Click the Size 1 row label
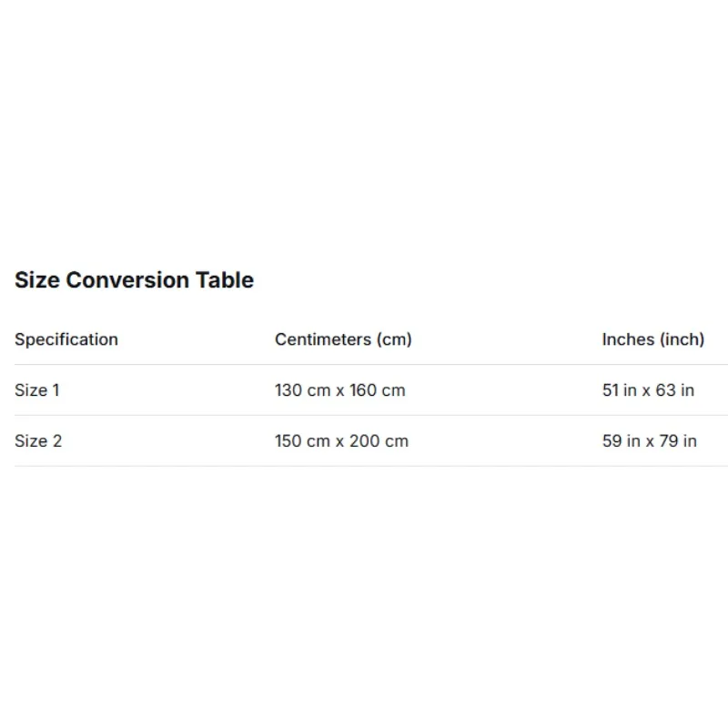Image resolution: width=728 pixels, height=728 pixels. [x=37, y=390]
